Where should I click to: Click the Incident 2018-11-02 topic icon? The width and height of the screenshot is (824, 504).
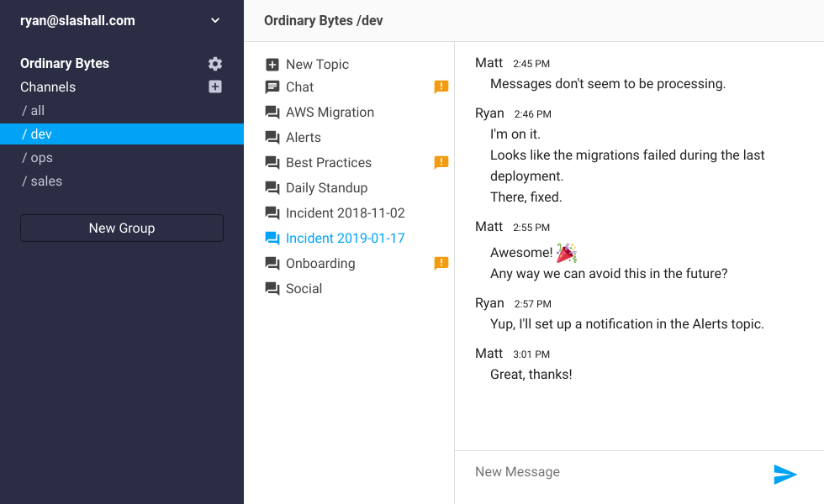(x=272, y=213)
